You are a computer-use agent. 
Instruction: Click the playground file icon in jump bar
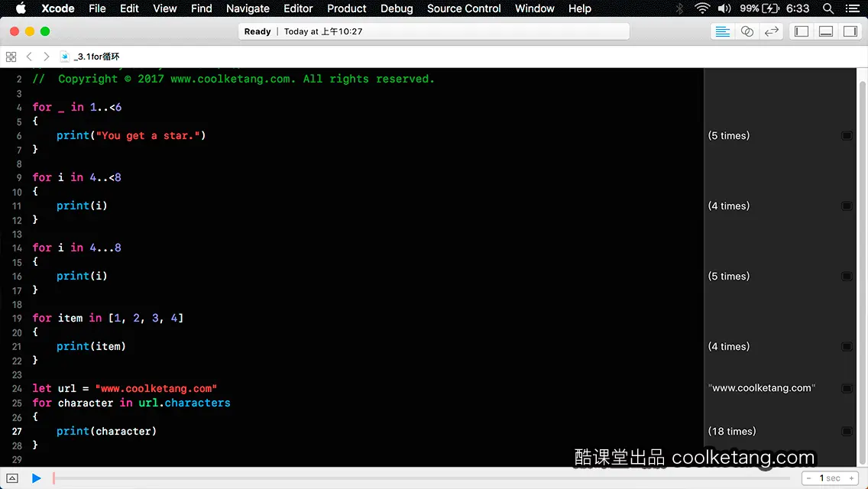pyautogui.click(x=65, y=57)
